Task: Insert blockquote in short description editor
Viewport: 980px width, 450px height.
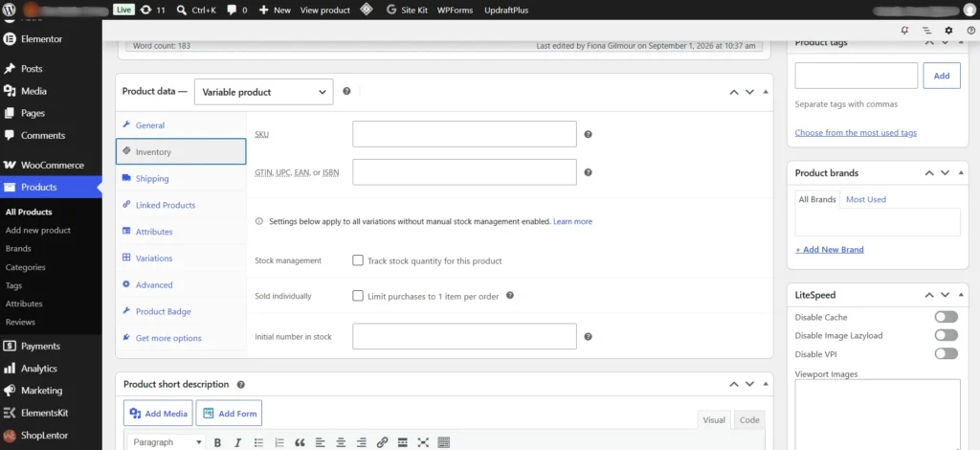Action: [300, 442]
